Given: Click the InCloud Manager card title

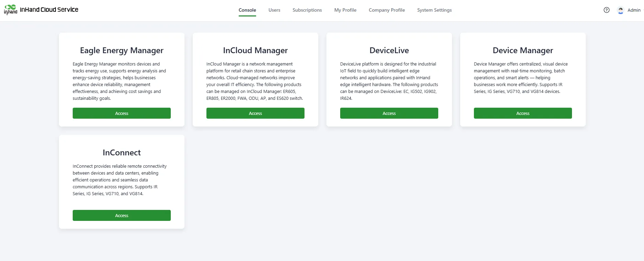Looking at the screenshot, I should tap(255, 50).
